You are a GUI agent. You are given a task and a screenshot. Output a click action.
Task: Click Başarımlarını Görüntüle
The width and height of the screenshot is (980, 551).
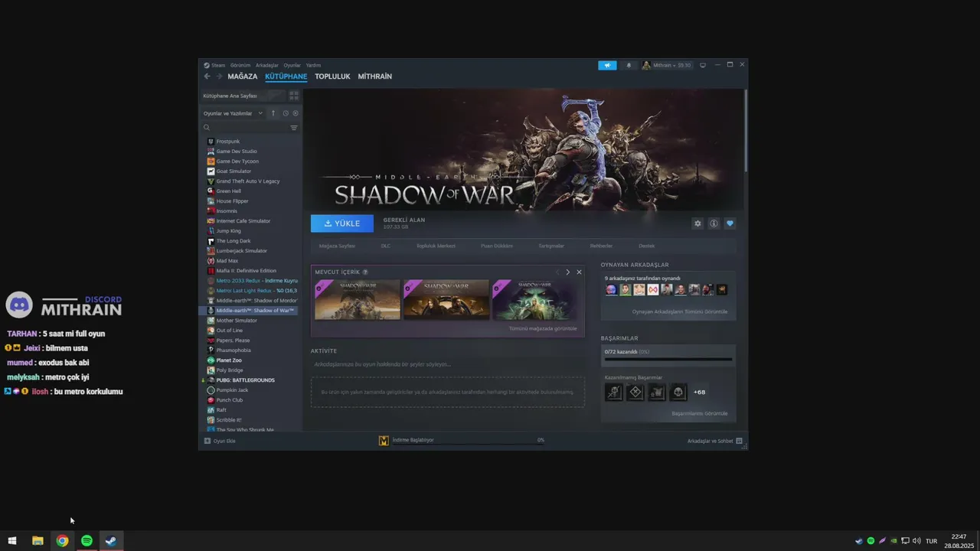[700, 413]
